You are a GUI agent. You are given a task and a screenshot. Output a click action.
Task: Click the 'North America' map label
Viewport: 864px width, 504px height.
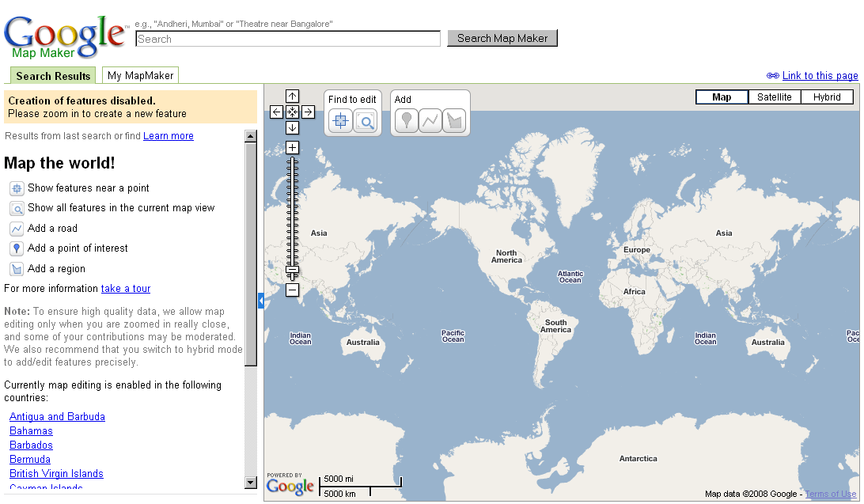[506, 256]
